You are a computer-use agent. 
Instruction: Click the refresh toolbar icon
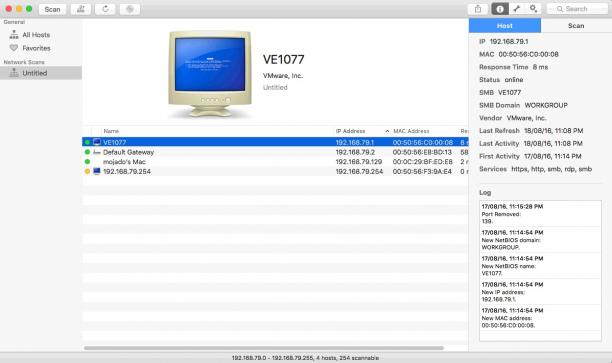coord(105,9)
